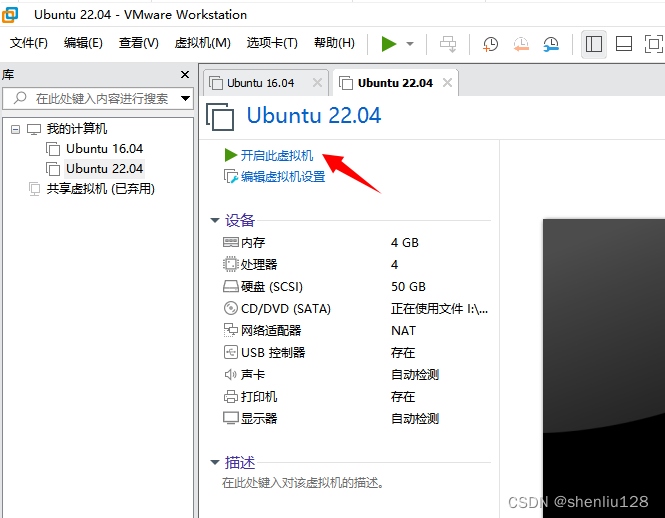Open the 虚拟机(M) menu
This screenshot has width=665, height=518.
point(202,43)
